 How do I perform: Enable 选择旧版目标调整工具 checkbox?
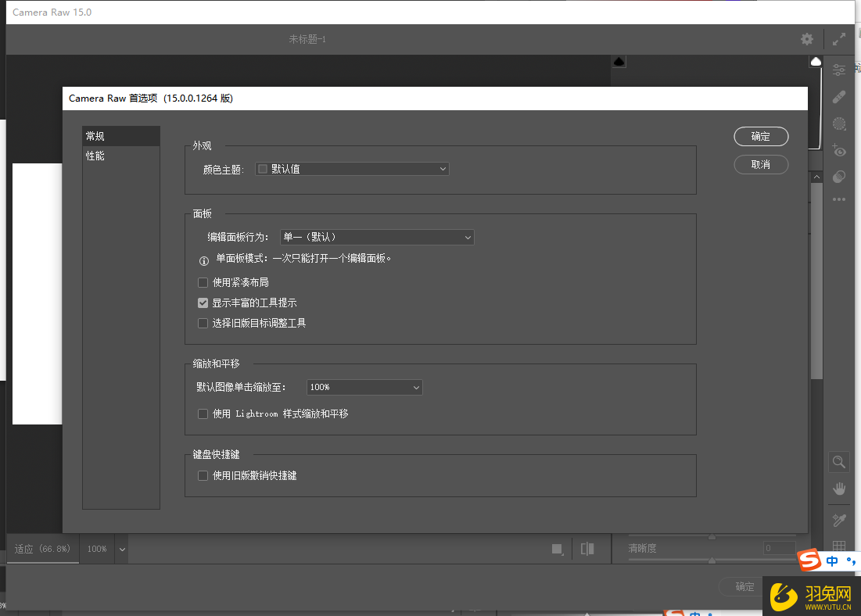(x=203, y=323)
